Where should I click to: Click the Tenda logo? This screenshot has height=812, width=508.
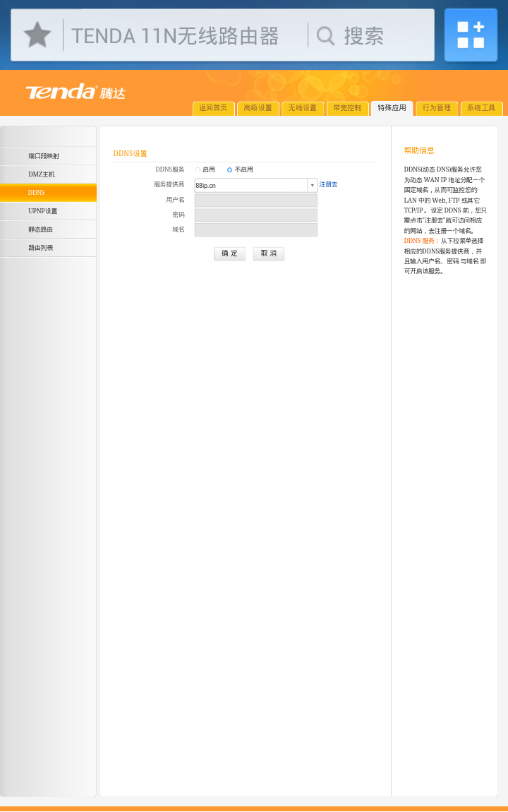[75, 92]
